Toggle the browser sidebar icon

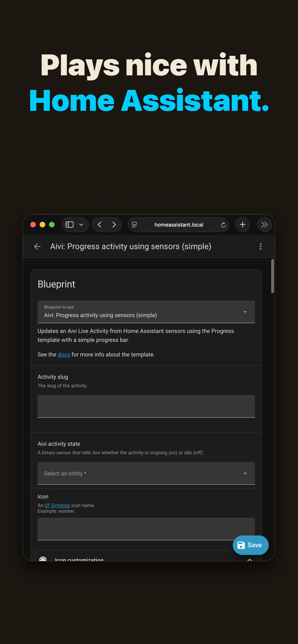pos(69,225)
